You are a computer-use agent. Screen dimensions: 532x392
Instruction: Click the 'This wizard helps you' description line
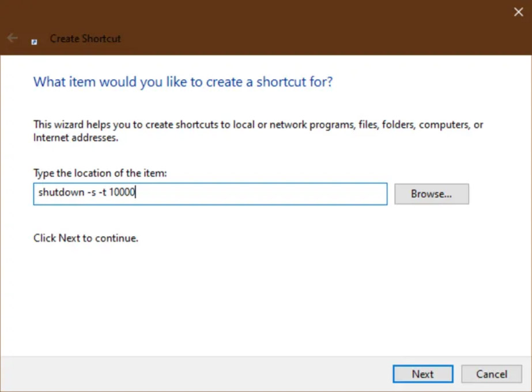pos(258,125)
